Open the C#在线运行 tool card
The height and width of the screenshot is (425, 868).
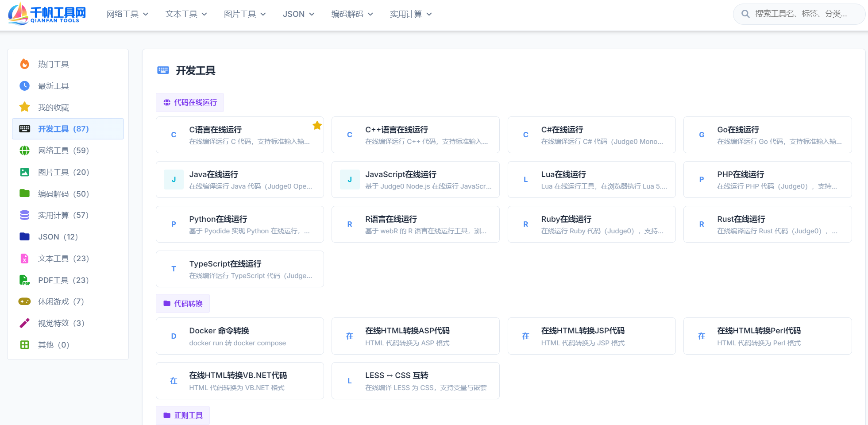591,135
